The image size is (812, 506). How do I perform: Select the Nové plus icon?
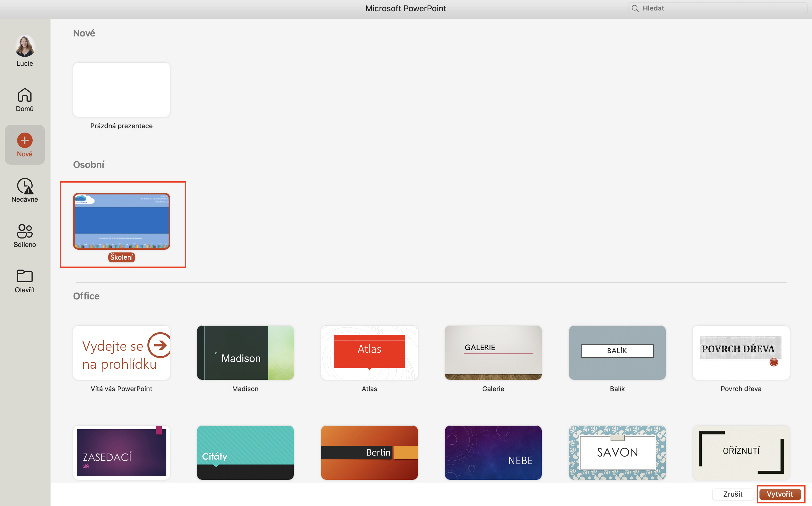pyautogui.click(x=25, y=140)
